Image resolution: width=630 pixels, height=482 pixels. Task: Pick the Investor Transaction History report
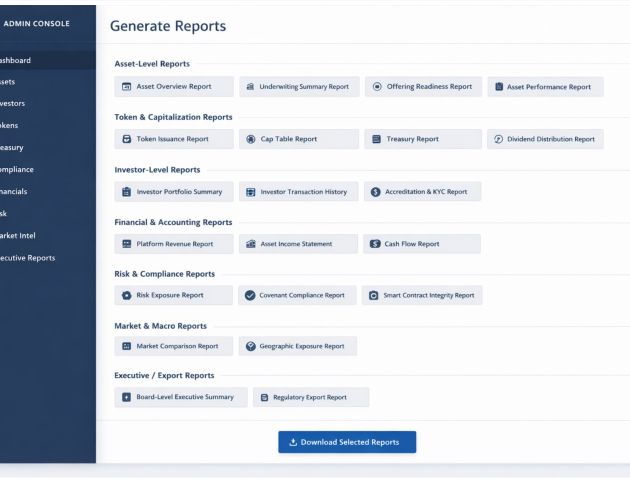(297, 191)
